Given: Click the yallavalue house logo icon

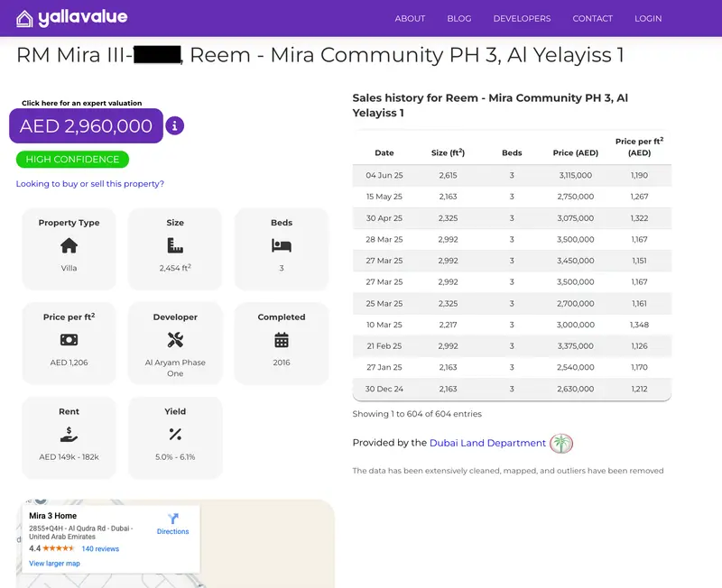Looking at the screenshot, I should [24, 18].
